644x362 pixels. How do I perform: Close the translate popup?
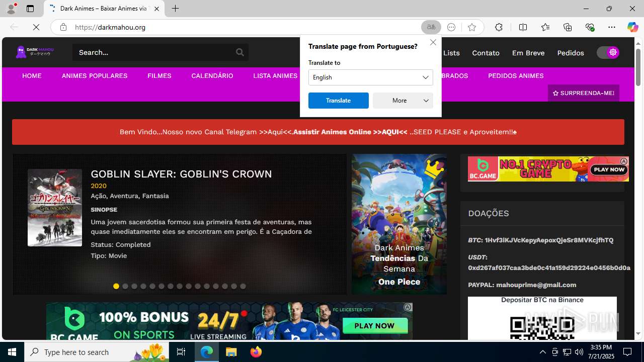433,42
